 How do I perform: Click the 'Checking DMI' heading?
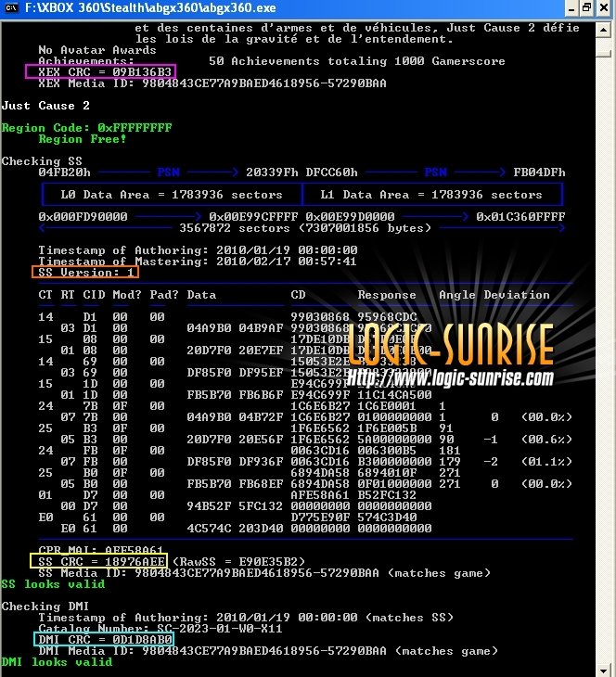point(45,607)
